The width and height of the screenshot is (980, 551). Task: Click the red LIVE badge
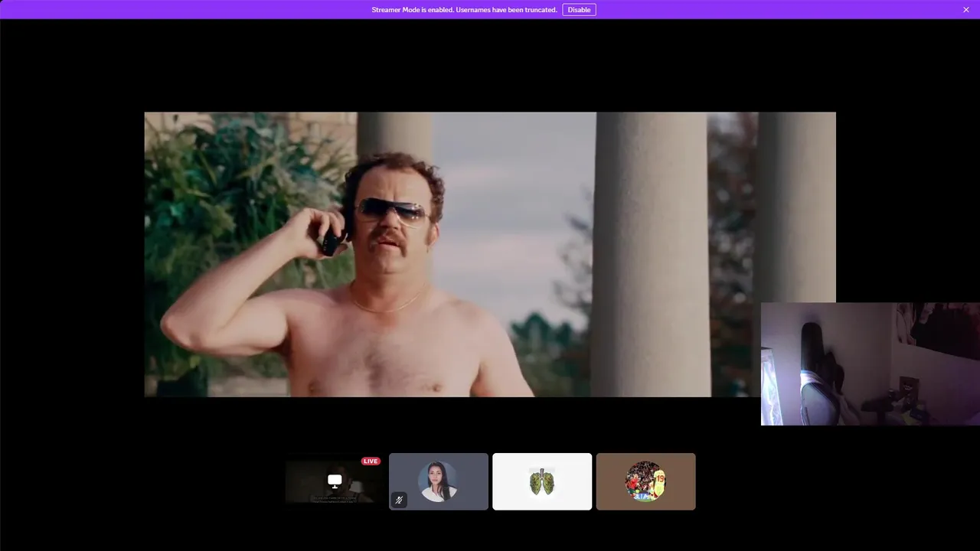pyautogui.click(x=371, y=461)
